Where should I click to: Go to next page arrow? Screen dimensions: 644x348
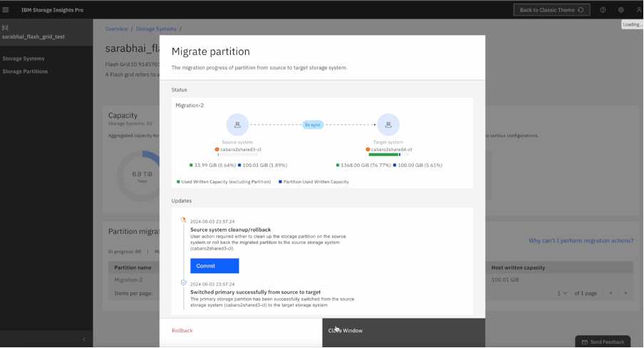625,293
